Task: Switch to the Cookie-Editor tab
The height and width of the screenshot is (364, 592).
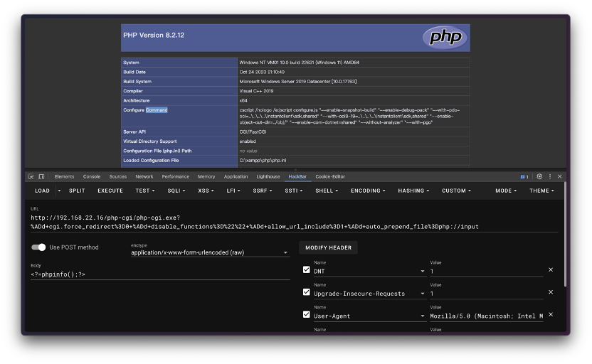Action: click(x=330, y=176)
